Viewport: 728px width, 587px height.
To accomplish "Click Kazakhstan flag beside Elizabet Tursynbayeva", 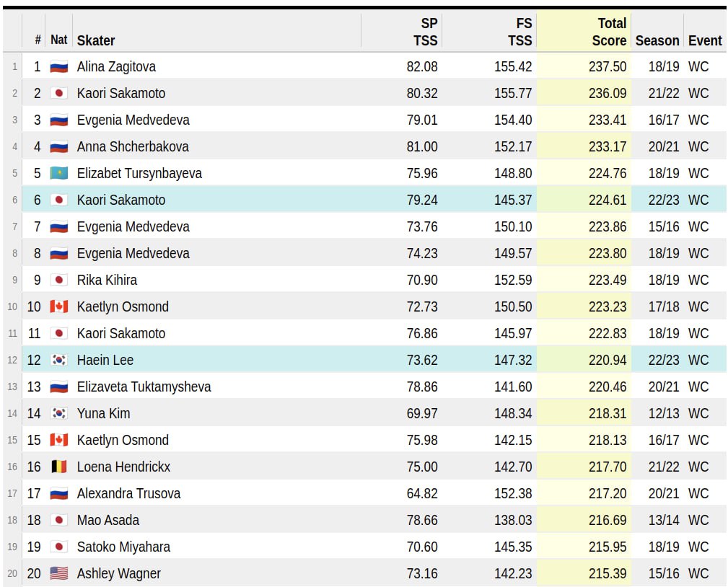I will 58,173.
